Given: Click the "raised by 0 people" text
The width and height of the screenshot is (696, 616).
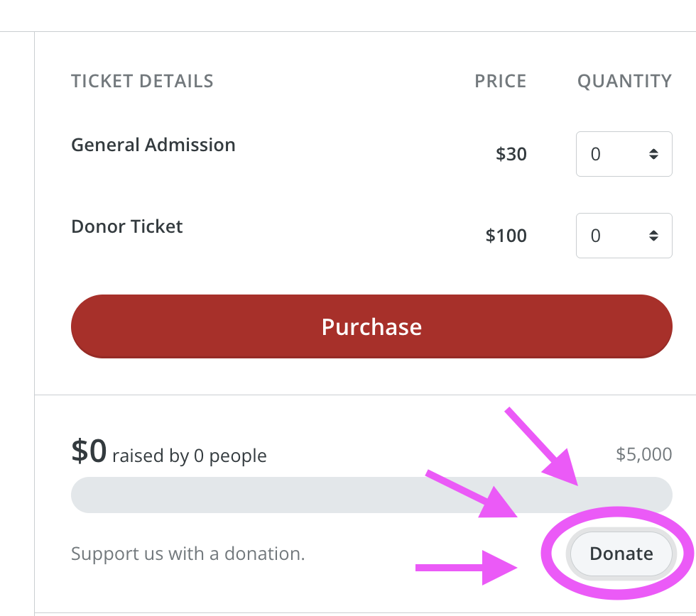Looking at the screenshot, I should click(x=190, y=456).
